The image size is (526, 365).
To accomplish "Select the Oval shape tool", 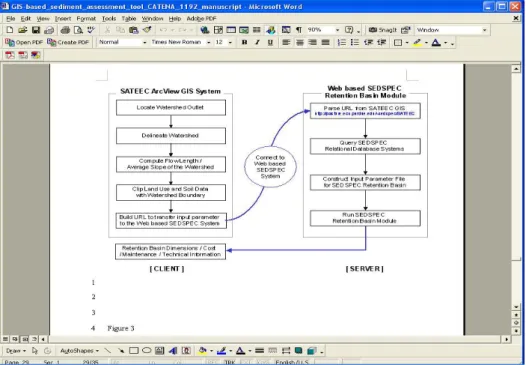I will tap(147, 351).
